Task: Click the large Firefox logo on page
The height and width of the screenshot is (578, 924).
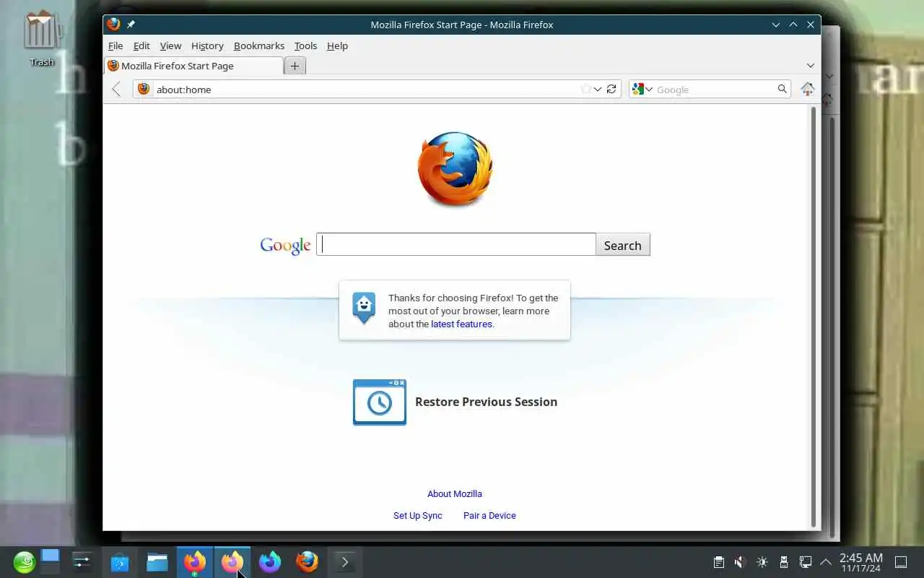Action: 455,169
